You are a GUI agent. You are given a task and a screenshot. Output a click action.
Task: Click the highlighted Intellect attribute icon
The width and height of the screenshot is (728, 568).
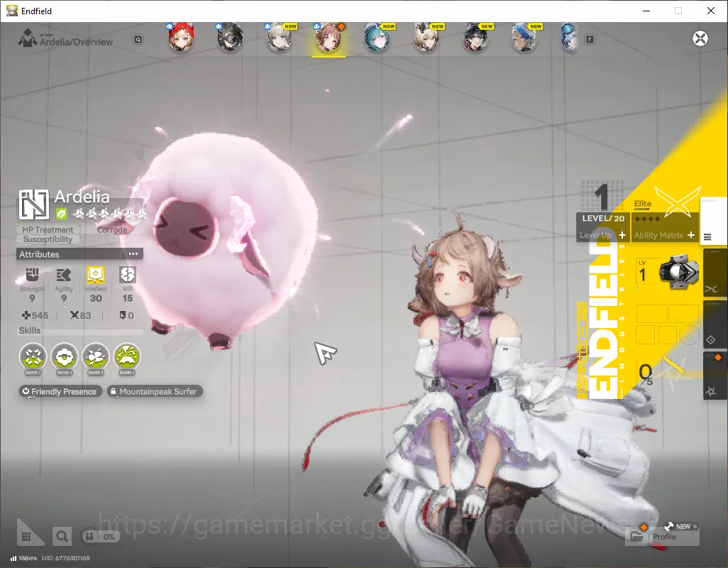[x=96, y=275]
